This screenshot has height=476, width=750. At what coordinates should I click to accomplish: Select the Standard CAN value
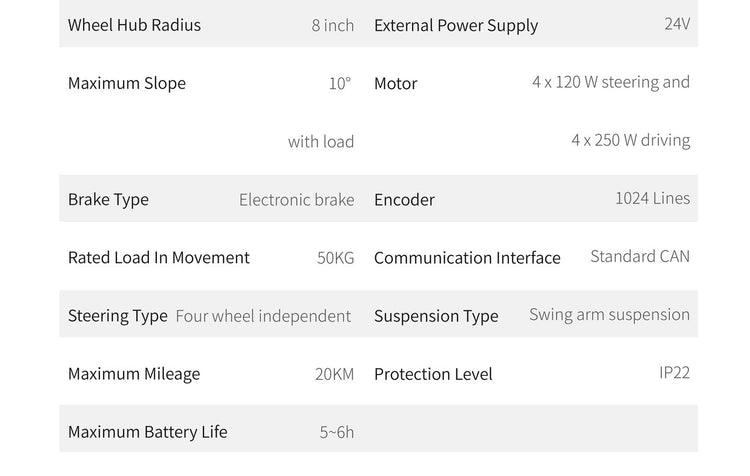(x=640, y=256)
